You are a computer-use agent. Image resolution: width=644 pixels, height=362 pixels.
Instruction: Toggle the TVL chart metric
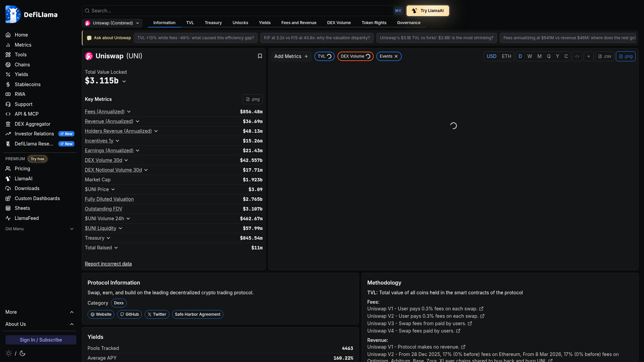click(324, 56)
